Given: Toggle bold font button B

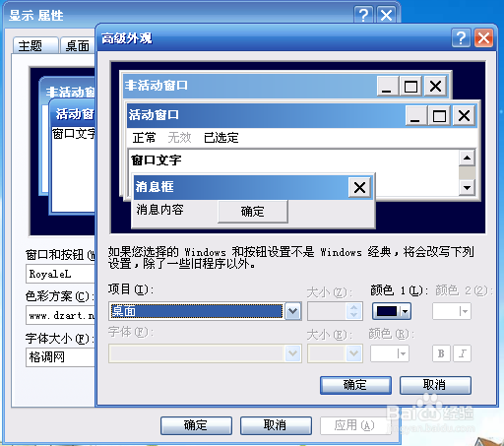Looking at the screenshot, I should point(441,353).
